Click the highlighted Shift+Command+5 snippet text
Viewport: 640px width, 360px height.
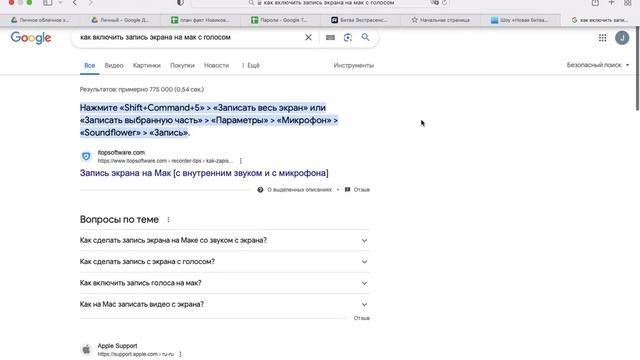pyautogui.click(x=209, y=120)
